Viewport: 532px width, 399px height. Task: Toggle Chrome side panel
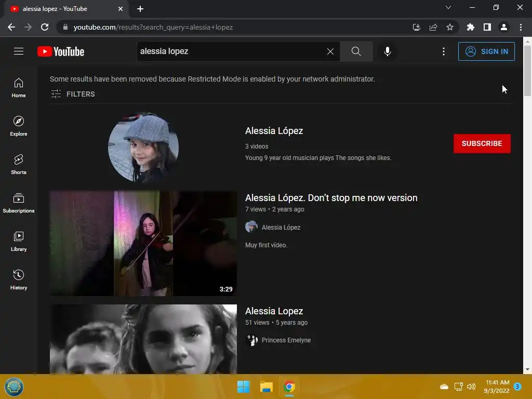(x=487, y=27)
